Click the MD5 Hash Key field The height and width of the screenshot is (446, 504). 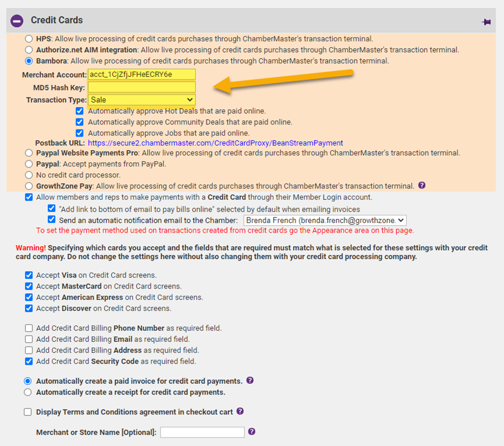pyautogui.click(x=142, y=87)
